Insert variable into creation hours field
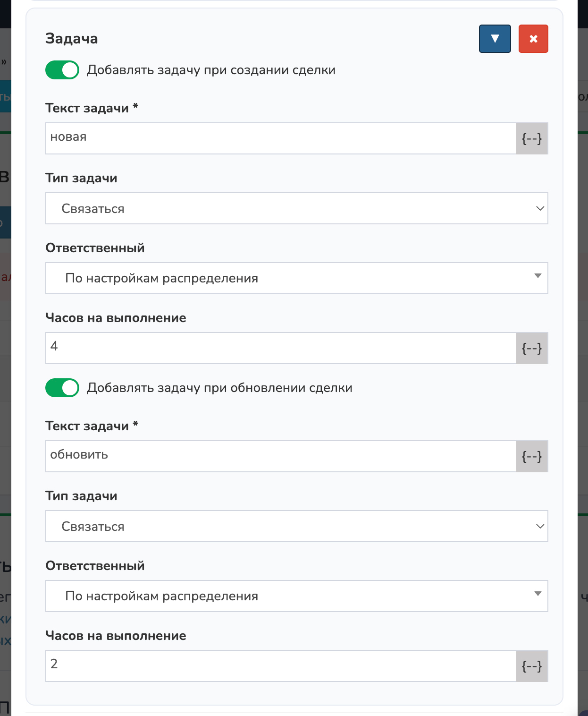 (532, 349)
